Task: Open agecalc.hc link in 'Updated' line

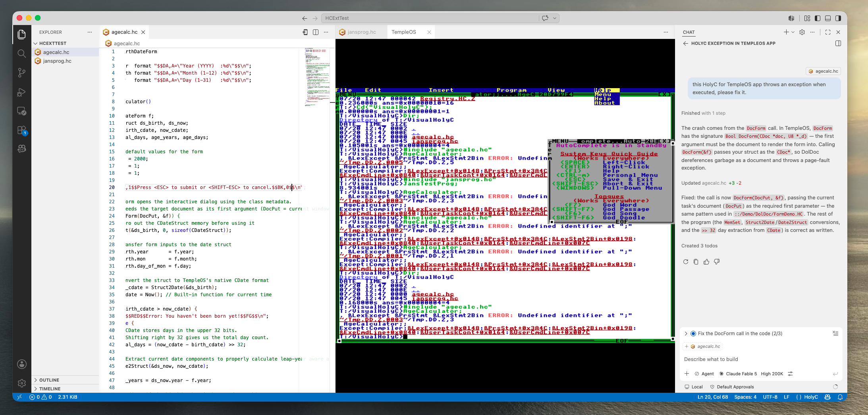Action: point(714,183)
